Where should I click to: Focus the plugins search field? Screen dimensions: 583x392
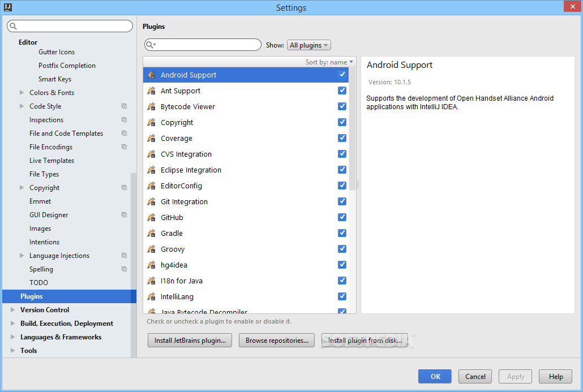[x=203, y=45]
